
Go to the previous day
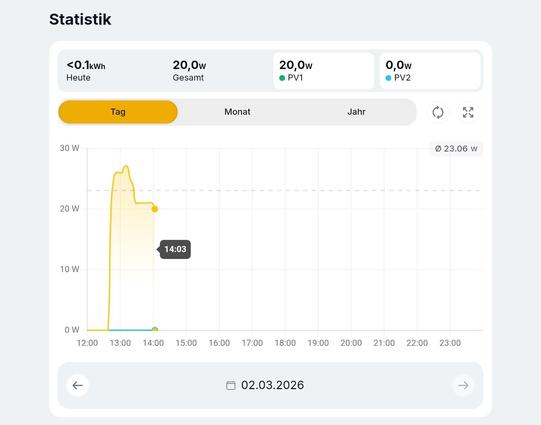(x=78, y=385)
